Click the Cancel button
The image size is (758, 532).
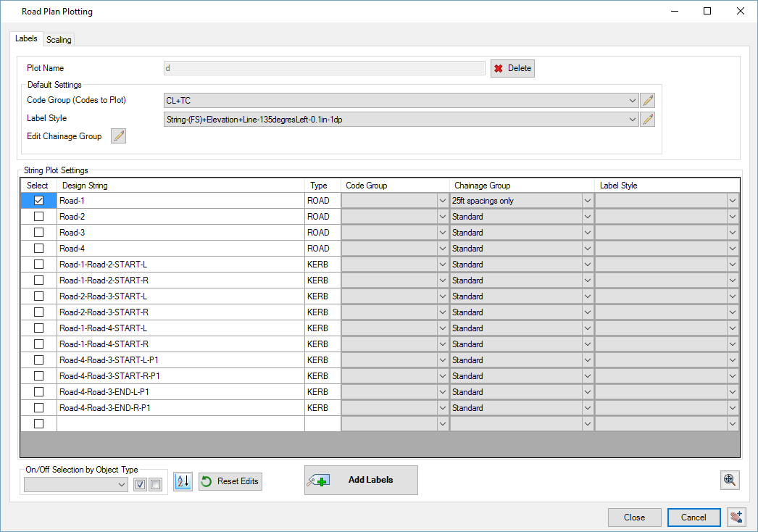coord(694,517)
